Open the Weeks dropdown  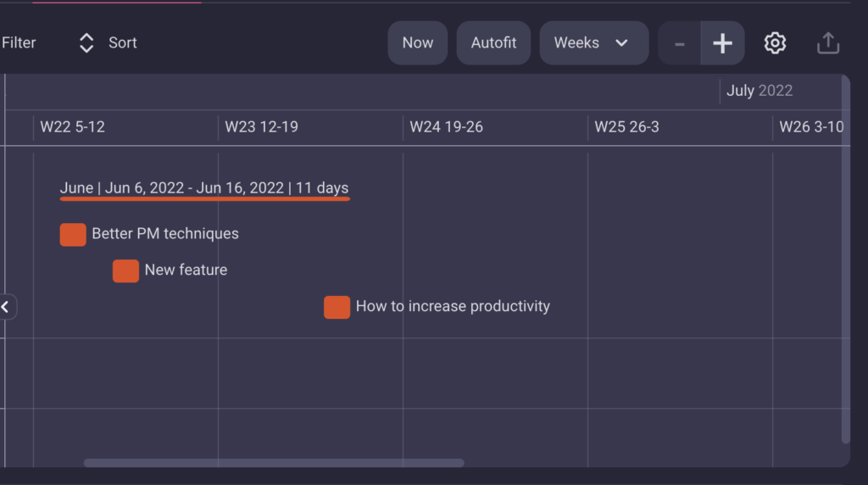[x=594, y=42]
